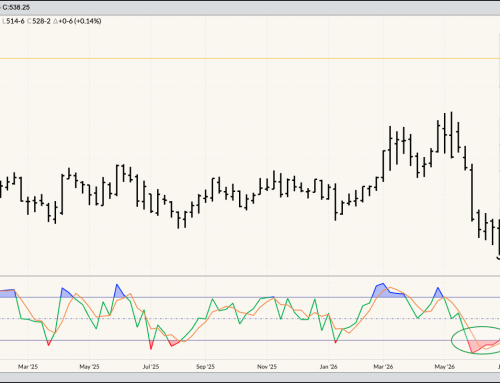Click the Jul '25 date label
500x383 pixels.
click(x=151, y=367)
